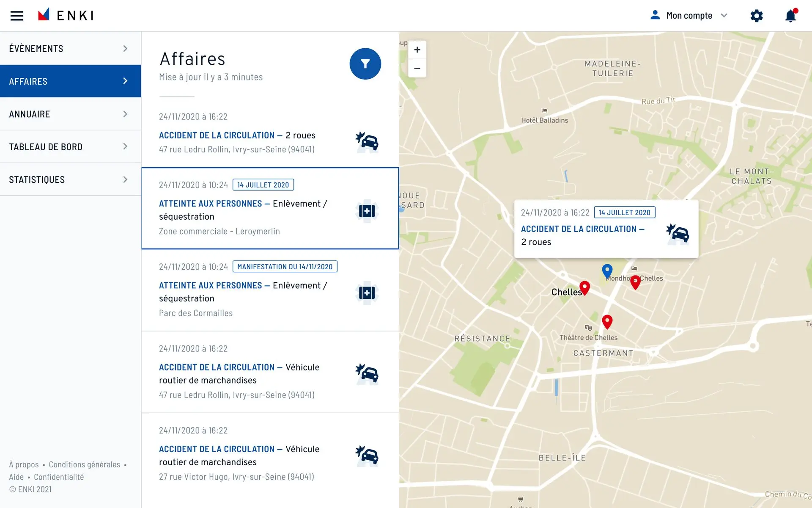812x508 pixels.
Task: Open the hamburger main menu
Action: (x=17, y=16)
